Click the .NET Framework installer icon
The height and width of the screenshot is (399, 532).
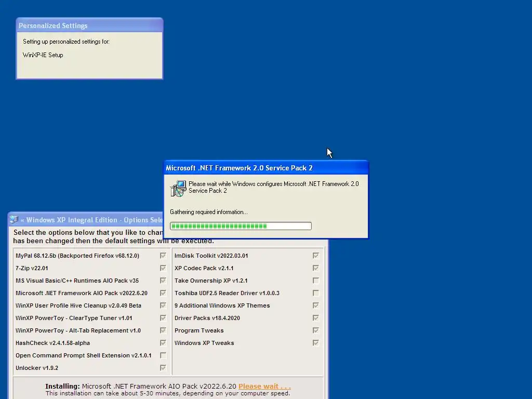178,189
